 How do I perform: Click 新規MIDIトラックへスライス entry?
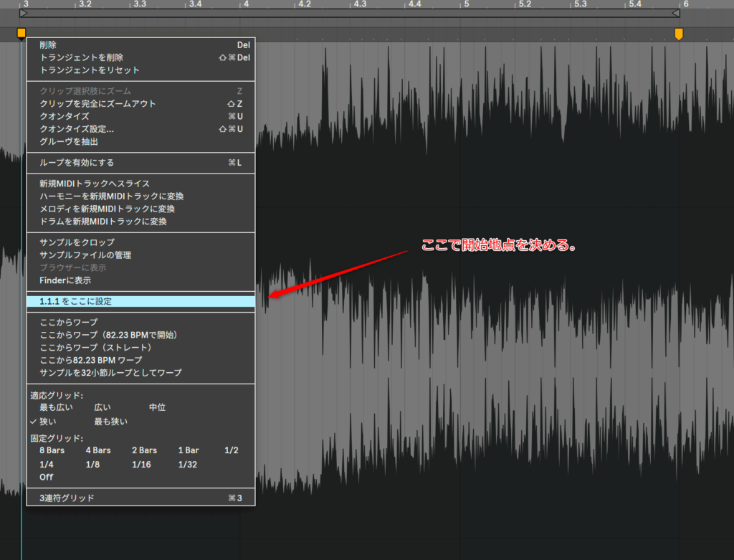(x=95, y=184)
